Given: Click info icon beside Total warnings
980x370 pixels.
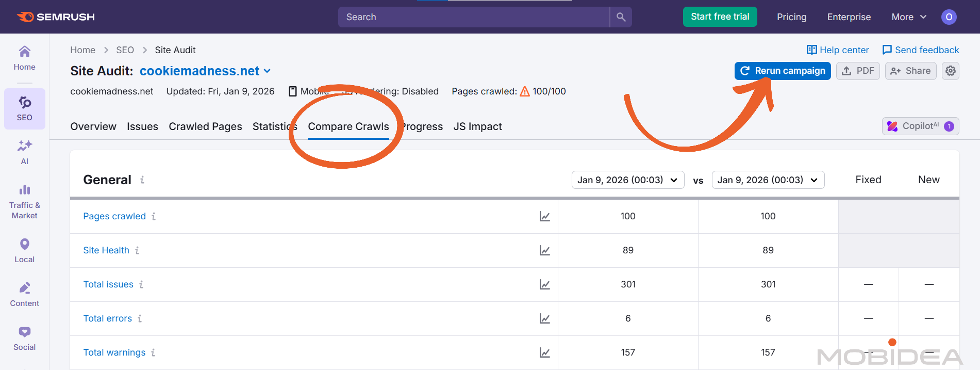Looking at the screenshot, I should [x=153, y=352].
